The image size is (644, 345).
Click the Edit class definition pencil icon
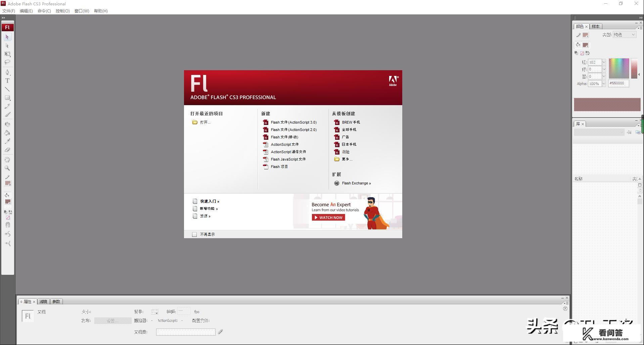pyautogui.click(x=220, y=332)
